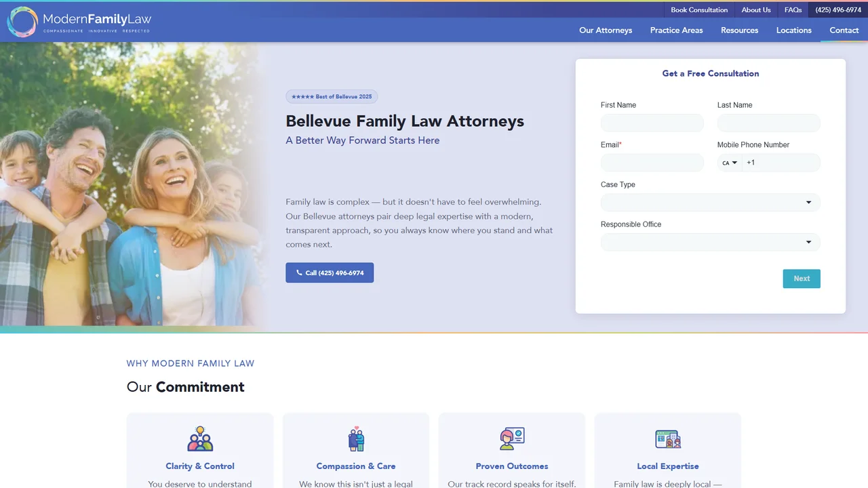
Task: Click the Compassion & Care heading
Action: 356,466
